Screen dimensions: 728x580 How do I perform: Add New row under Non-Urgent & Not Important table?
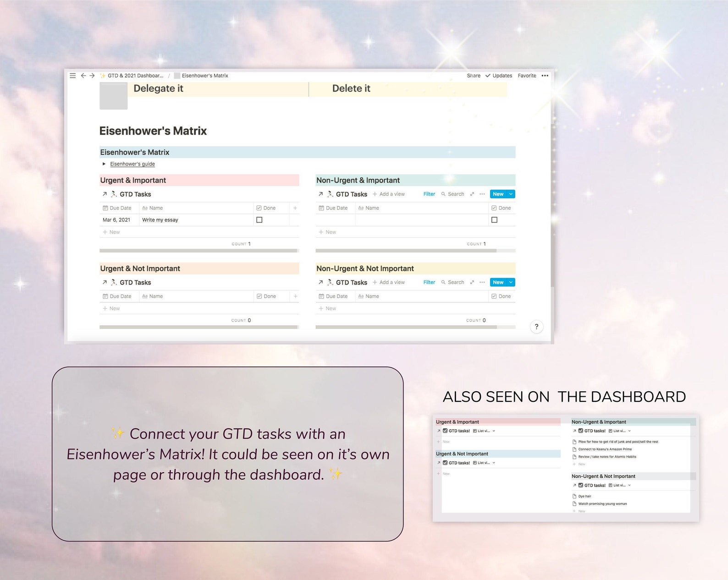415,308
